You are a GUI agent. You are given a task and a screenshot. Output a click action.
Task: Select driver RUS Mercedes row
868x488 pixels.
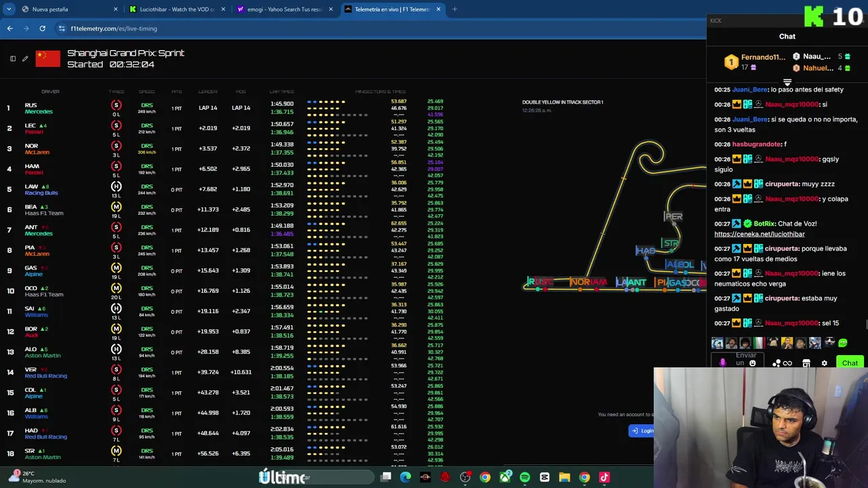[224, 108]
